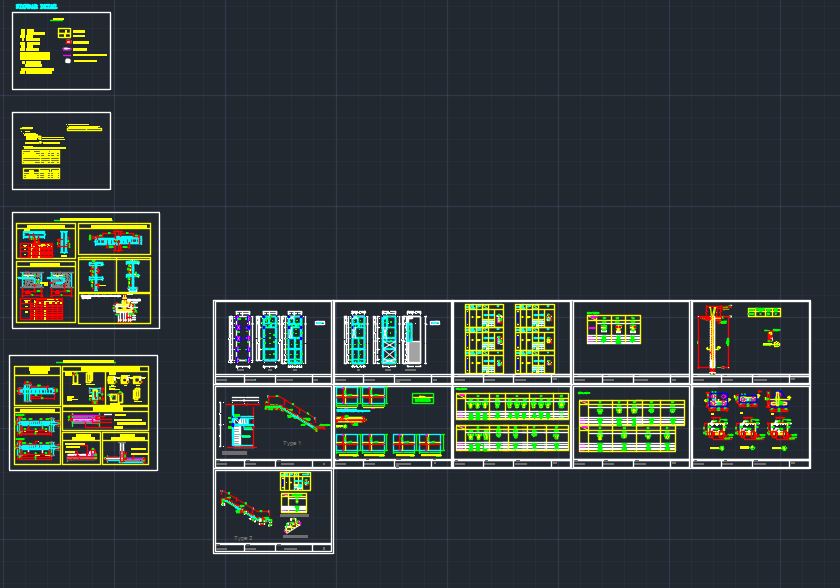Viewport: 840px width, 588px height.
Task: Select the Type 2 diagonal stair section
Action: click(x=246, y=507)
